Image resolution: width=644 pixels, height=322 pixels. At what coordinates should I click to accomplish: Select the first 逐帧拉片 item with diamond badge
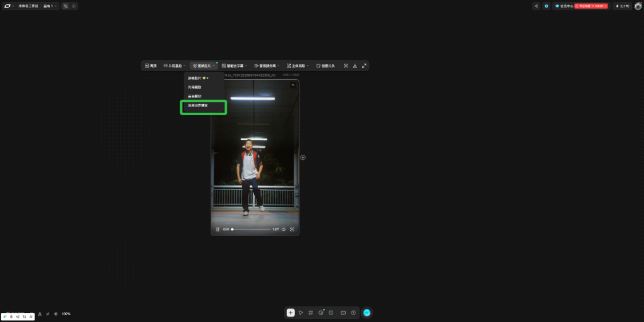click(204, 78)
